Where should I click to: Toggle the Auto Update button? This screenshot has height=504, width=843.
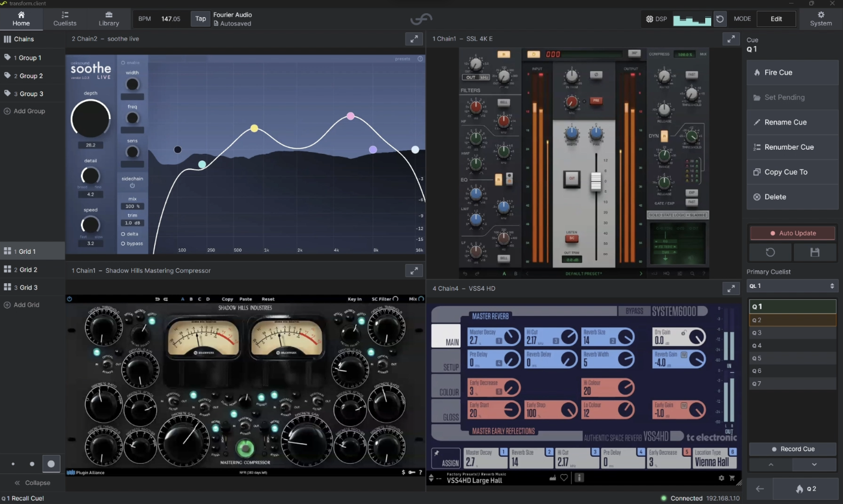pos(792,233)
